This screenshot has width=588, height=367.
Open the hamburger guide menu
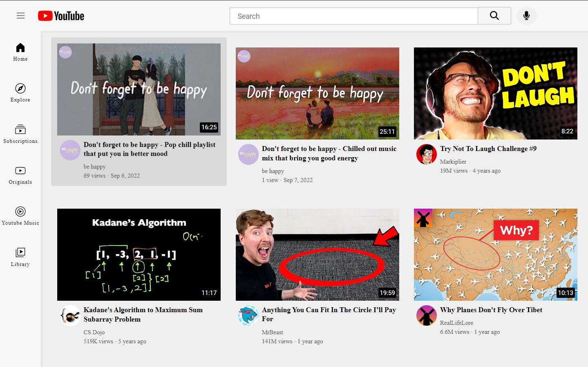click(20, 16)
